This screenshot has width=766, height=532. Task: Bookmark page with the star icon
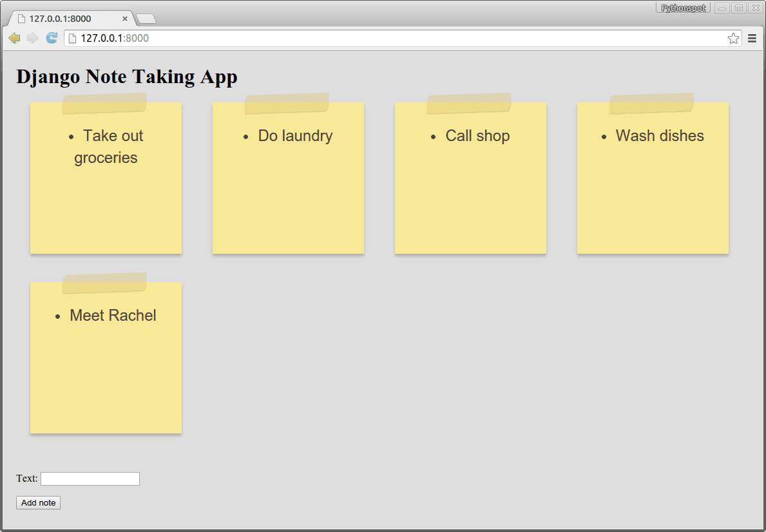733,39
